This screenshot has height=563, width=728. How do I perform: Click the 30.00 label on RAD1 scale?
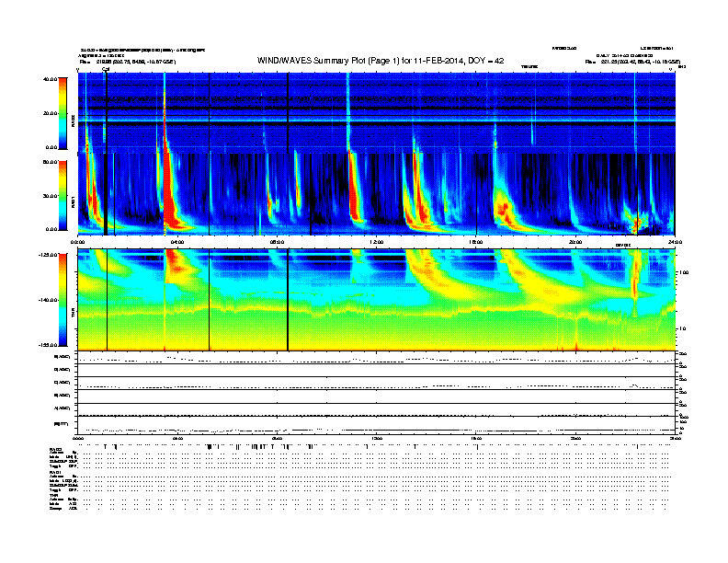(x=50, y=196)
